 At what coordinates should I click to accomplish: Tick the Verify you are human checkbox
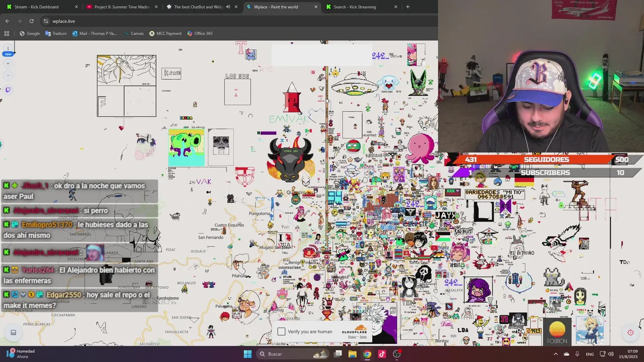coord(281,331)
